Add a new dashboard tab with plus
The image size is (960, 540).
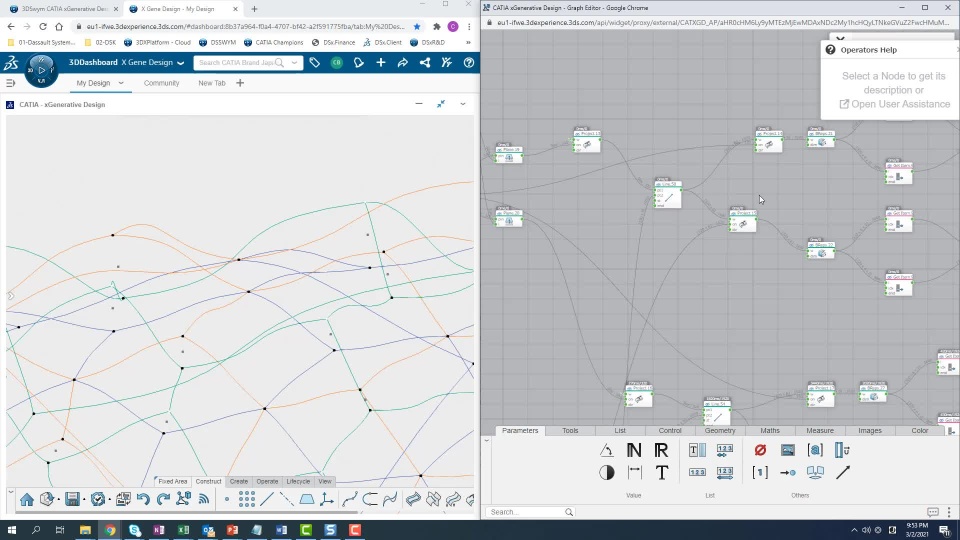click(x=240, y=83)
